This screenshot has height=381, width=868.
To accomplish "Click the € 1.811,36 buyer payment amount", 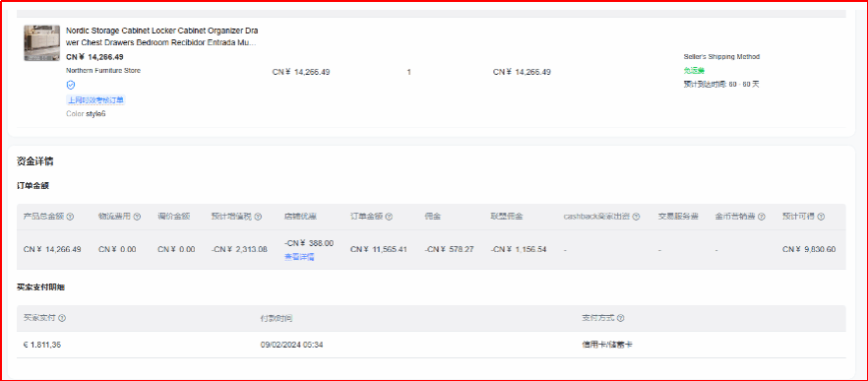I will [42, 345].
